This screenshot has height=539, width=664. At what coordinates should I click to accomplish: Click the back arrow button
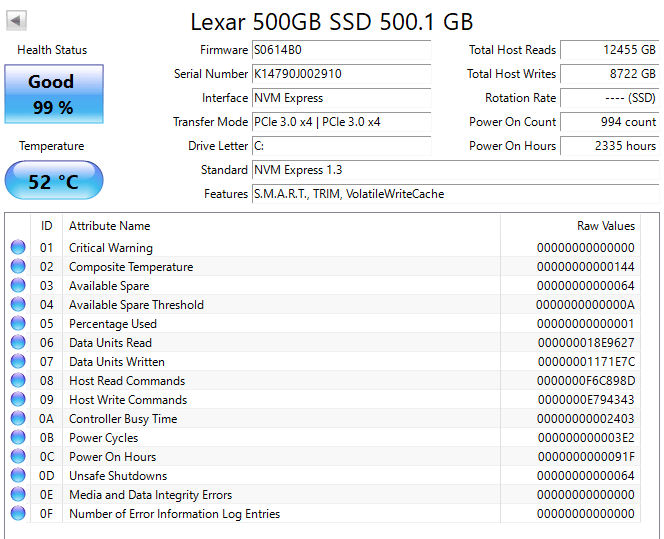click(16, 20)
